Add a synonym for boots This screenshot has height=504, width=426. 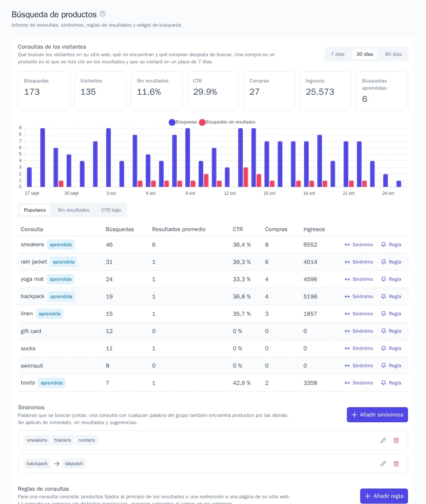tap(359, 383)
